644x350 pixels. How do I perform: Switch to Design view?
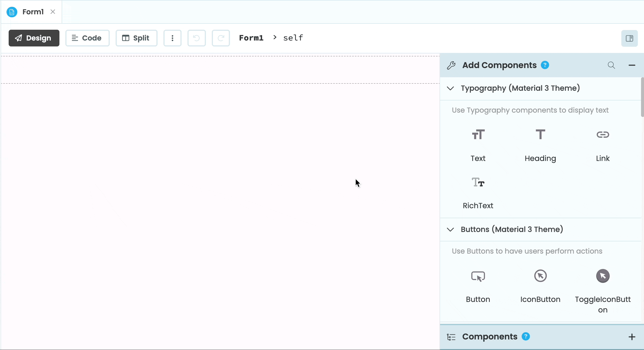point(34,38)
